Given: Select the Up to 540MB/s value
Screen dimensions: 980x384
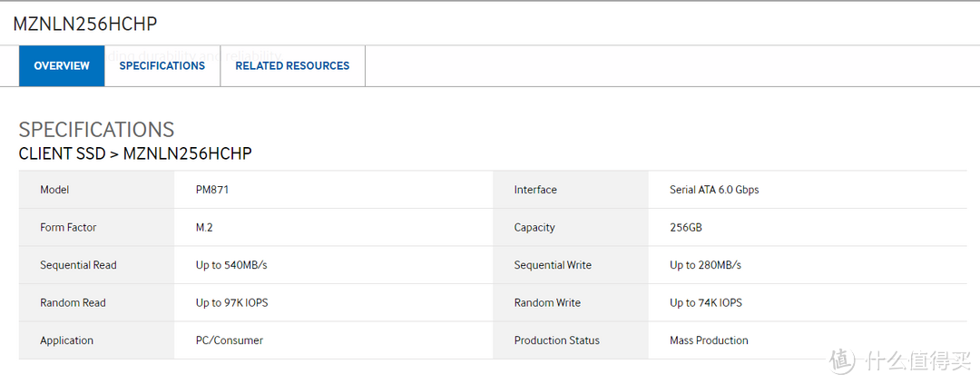Looking at the screenshot, I should [231, 265].
